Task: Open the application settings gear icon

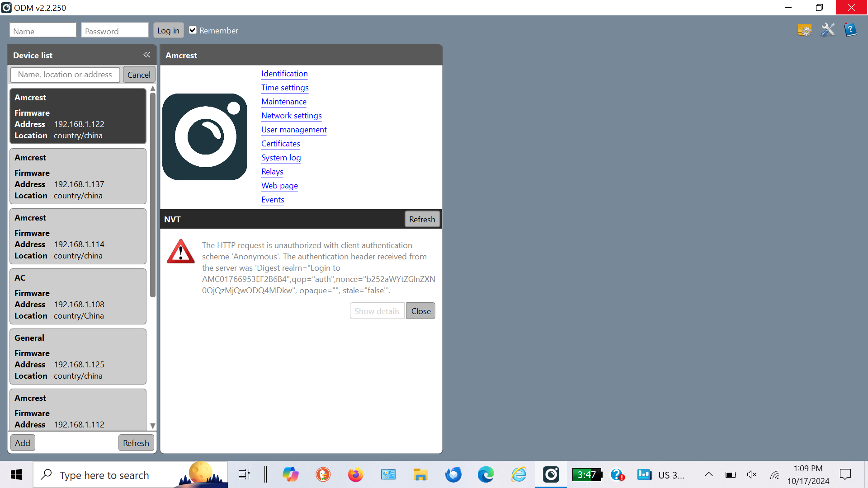Action: (804, 30)
